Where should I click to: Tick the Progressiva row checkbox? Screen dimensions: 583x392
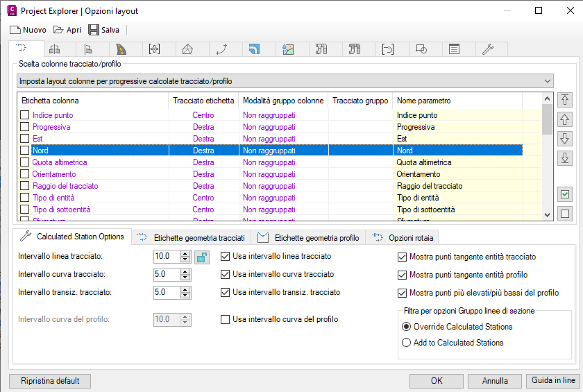24,127
